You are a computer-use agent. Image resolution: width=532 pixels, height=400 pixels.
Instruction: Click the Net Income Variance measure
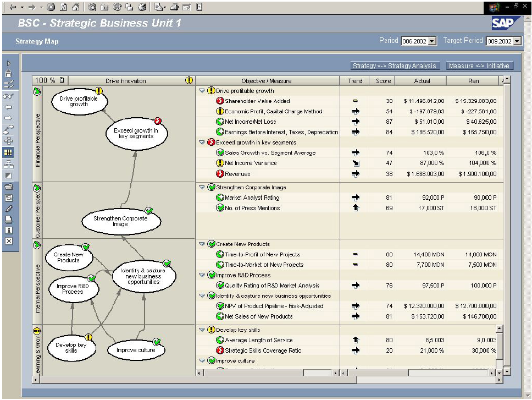[x=251, y=163]
